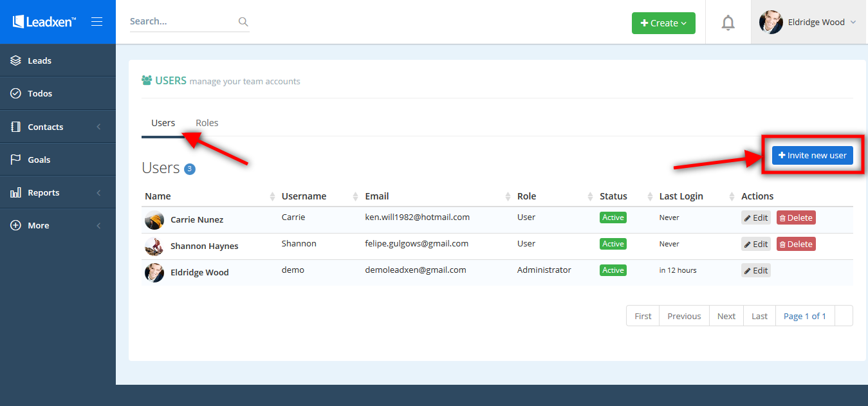The width and height of the screenshot is (868, 406).
Task: Toggle the hamburger sidebar menu
Action: click(x=97, y=22)
